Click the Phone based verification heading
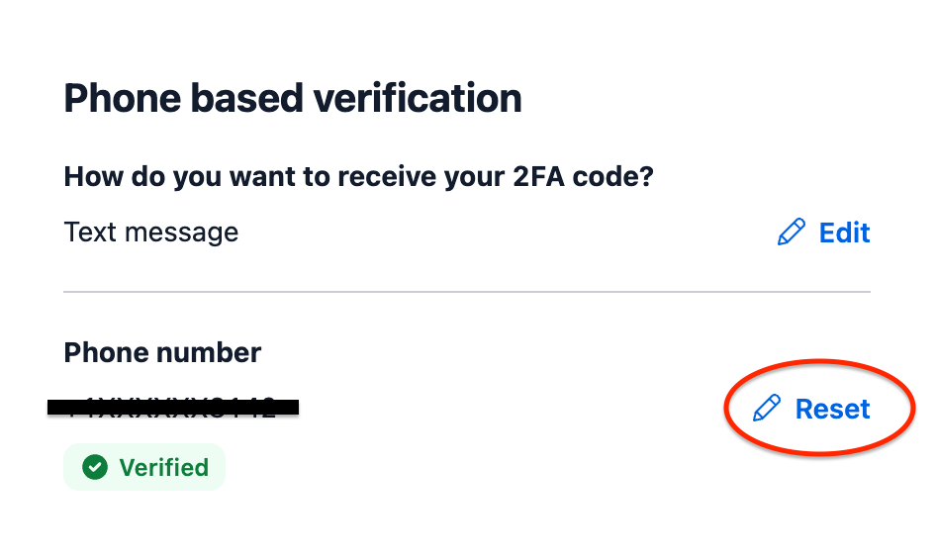 293,98
